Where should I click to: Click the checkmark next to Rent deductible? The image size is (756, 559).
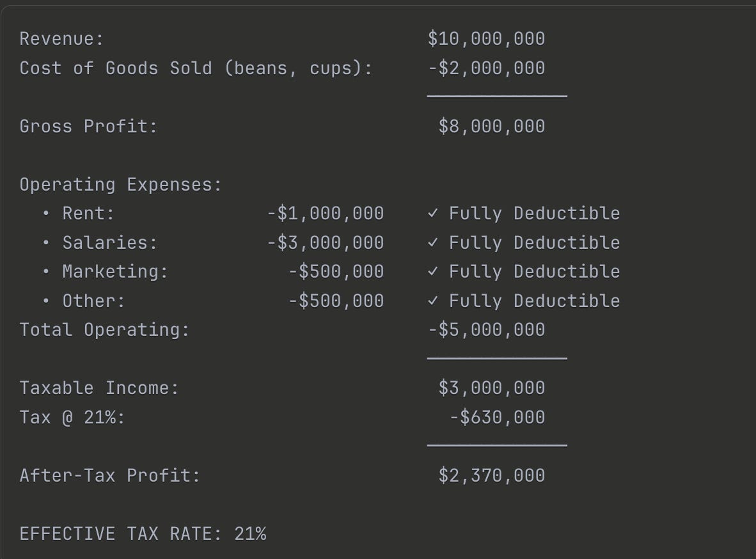point(432,213)
